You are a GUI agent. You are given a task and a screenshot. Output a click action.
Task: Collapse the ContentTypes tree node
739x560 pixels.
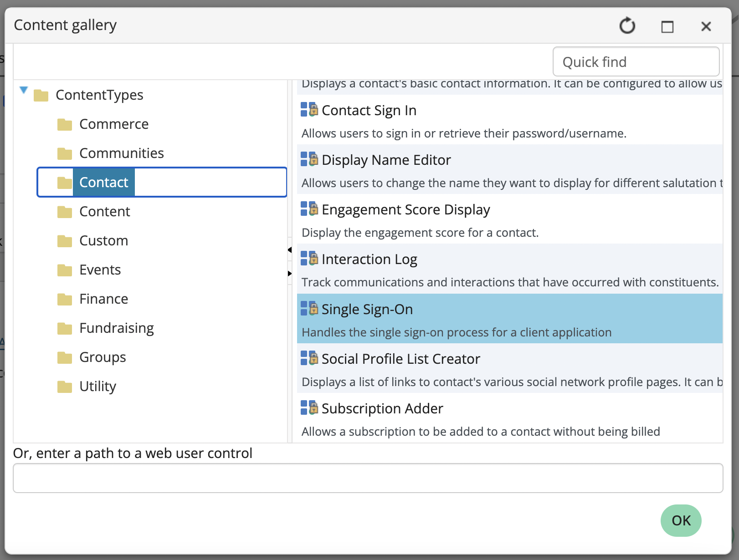click(23, 90)
